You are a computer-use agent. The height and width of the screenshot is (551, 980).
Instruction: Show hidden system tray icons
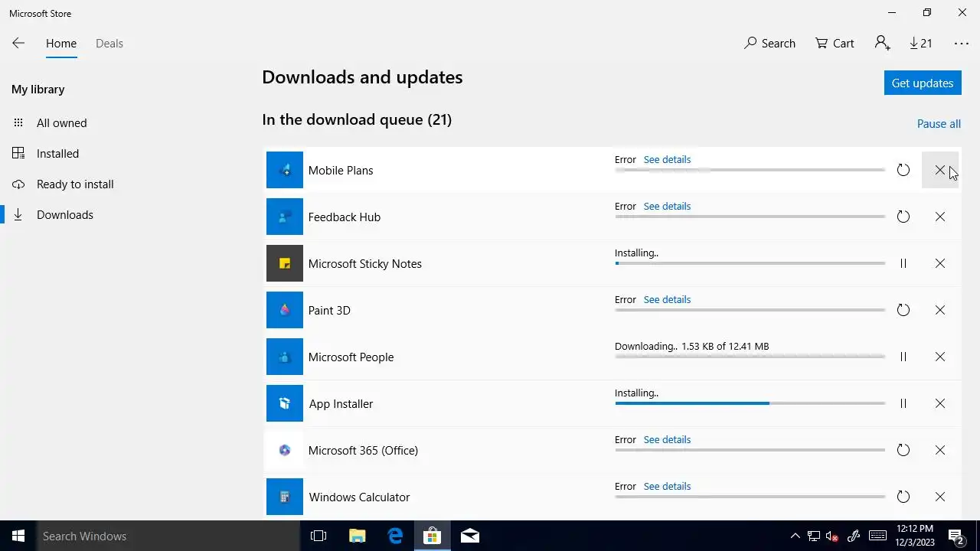(795, 536)
